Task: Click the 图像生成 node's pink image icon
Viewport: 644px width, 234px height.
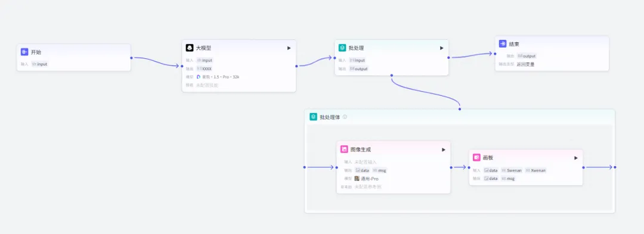Action: pos(344,149)
